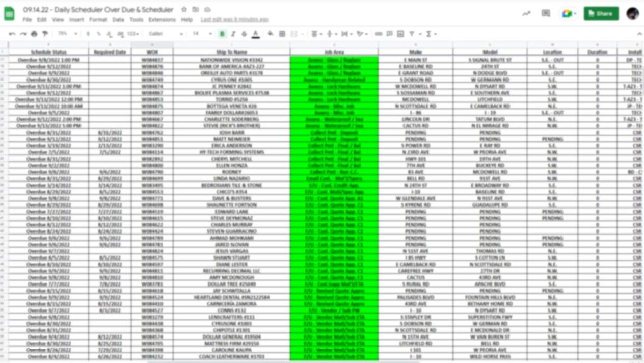
Task: Open the text rotation dropdown
Action: [362, 34]
